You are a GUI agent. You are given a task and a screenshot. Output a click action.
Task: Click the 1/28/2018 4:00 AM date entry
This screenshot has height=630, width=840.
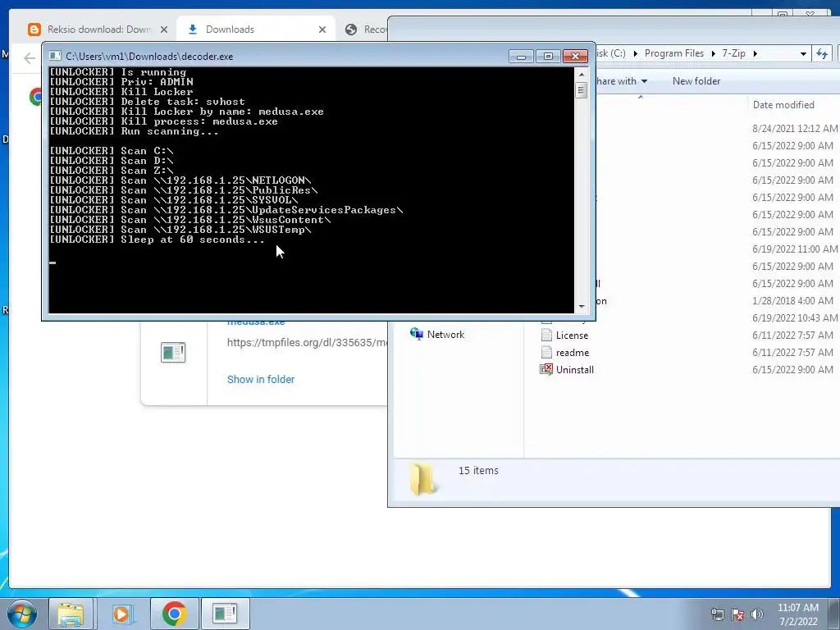point(792,300)
